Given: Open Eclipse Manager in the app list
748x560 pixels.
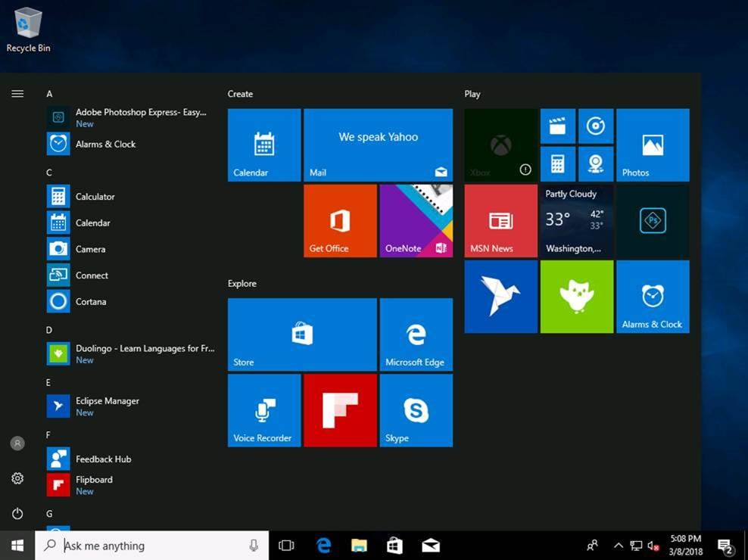Looking at the screenshot, I should [132, 406].
